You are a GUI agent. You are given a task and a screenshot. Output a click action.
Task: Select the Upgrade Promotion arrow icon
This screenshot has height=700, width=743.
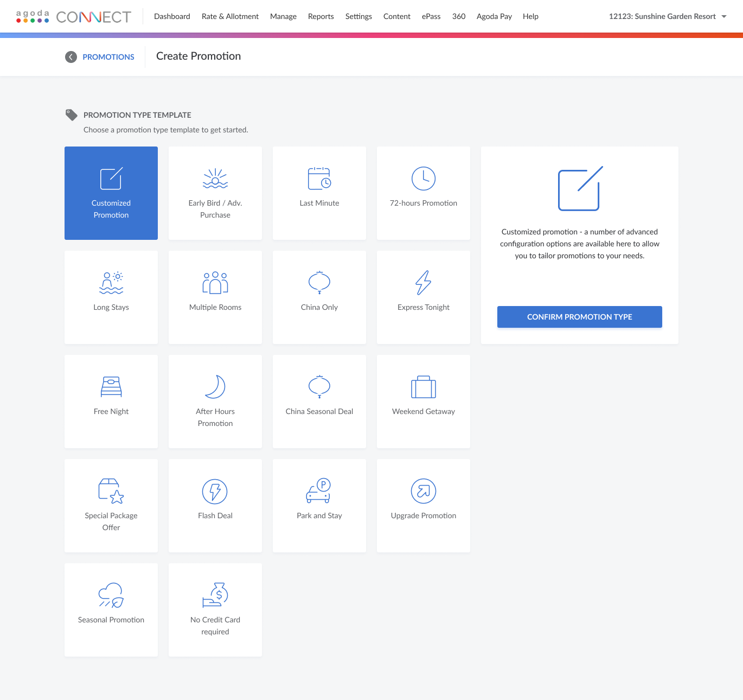pos(424,491)
